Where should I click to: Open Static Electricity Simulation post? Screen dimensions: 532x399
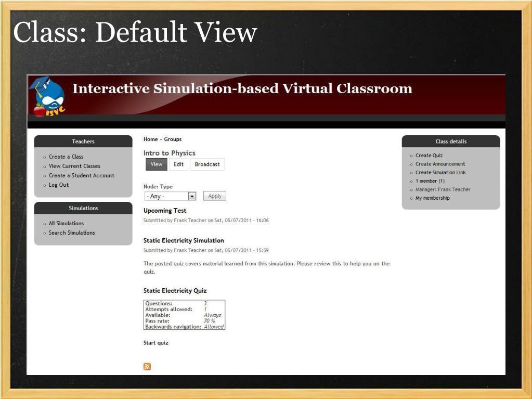coord(184,240)
